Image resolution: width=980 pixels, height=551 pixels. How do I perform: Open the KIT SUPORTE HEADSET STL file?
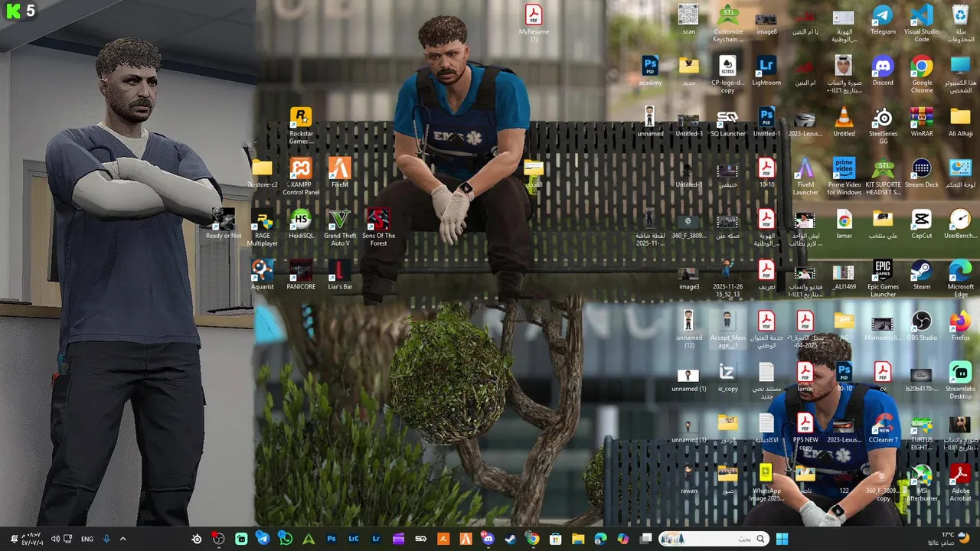point(883,177)
